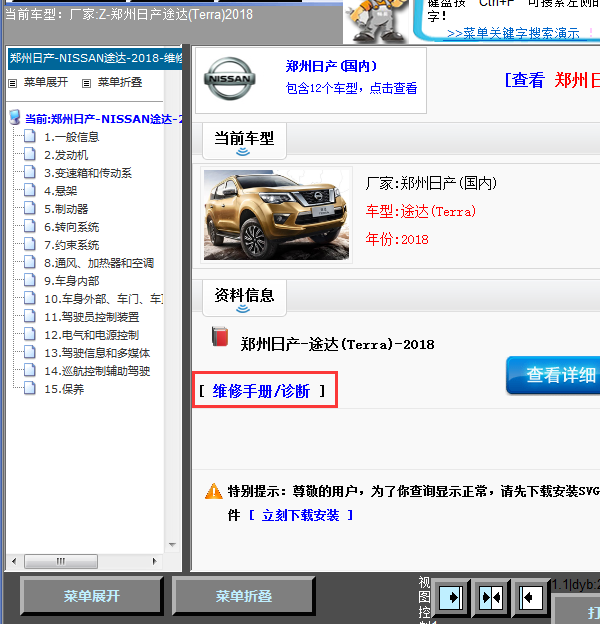Screen dimensions: 600x624
Task: Click the menu collapse icon beside 菜单折叠
Action: pyautogui.click(x=86, y=83)
